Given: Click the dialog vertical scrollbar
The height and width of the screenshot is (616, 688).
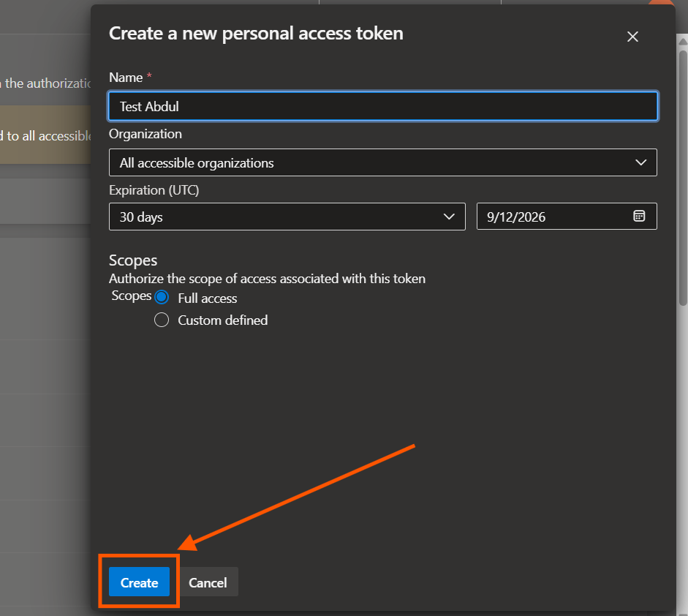Looking at the screenshot, I should tap(683, 178).
